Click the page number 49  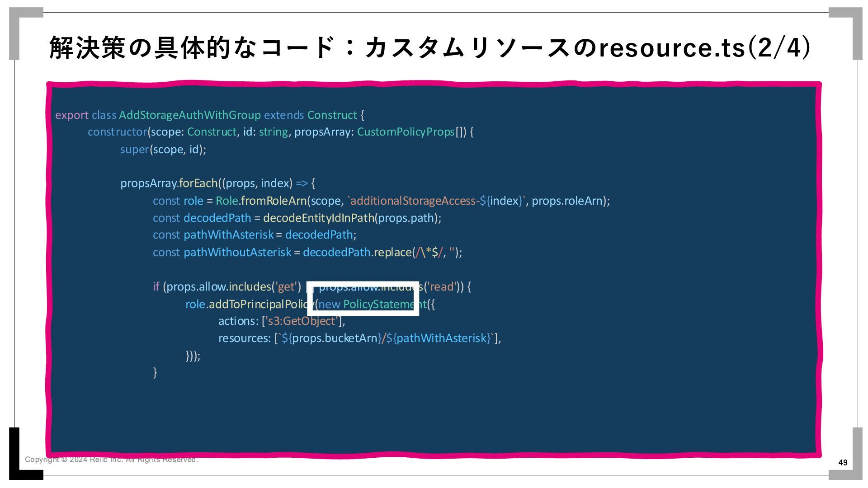(843, 462)
